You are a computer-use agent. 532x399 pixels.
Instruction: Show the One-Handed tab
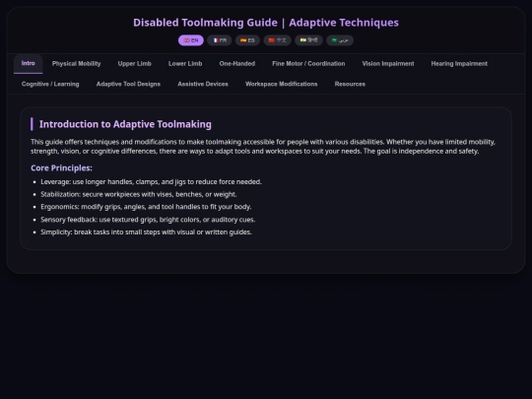237,64
